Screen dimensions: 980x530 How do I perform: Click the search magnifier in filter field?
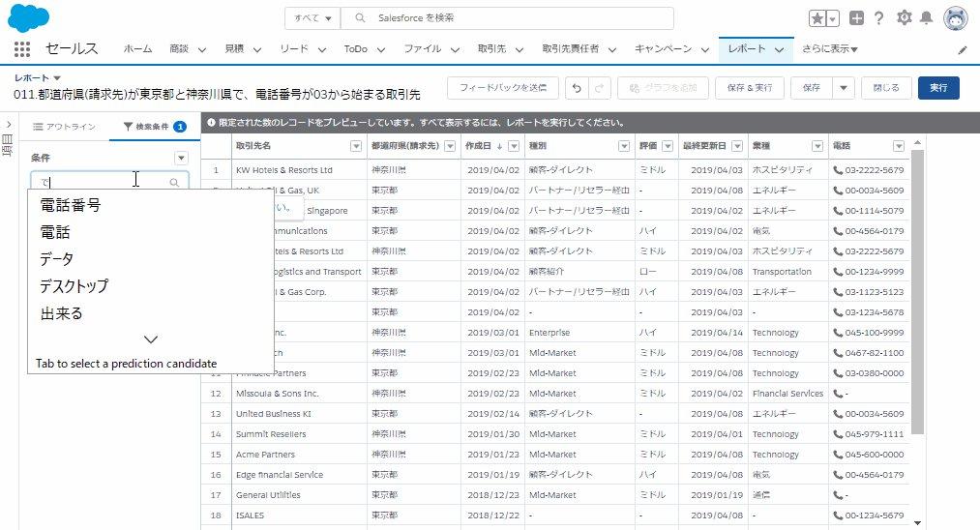coord(174,182)
